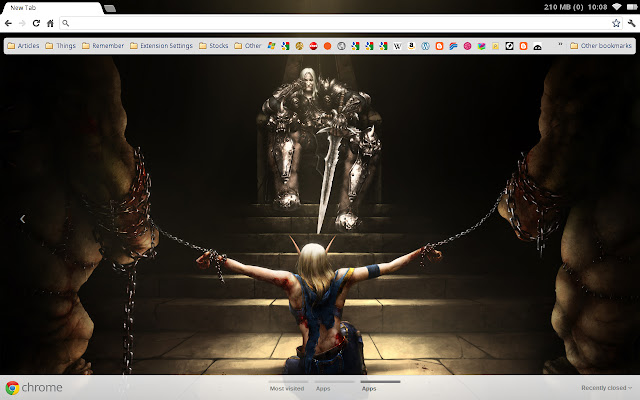Open the colorful cube bookmark icon

click(481, 46)
